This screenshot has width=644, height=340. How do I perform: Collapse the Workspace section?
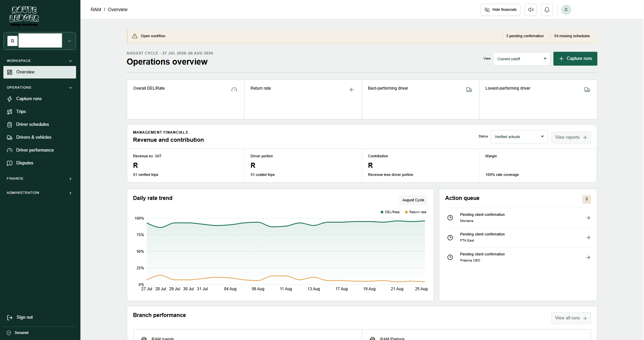[x=40, y=61]
